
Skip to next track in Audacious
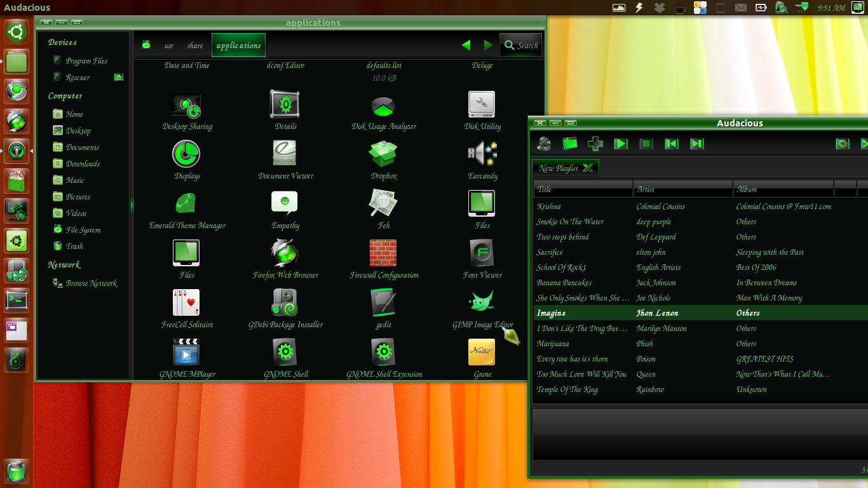coord(697,144)
